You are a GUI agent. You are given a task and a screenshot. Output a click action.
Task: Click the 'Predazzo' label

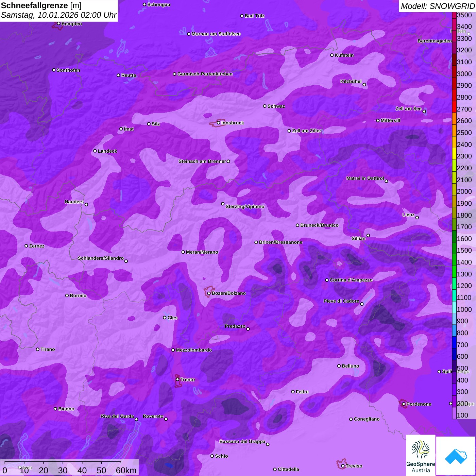(x=235, y=326)
